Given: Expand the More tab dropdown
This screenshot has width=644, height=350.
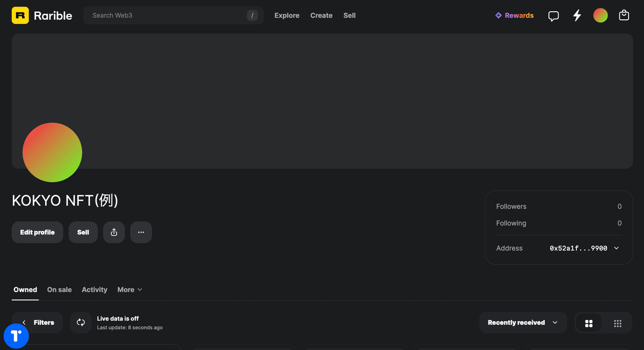Looking at the screenshot, I should 130,289.
